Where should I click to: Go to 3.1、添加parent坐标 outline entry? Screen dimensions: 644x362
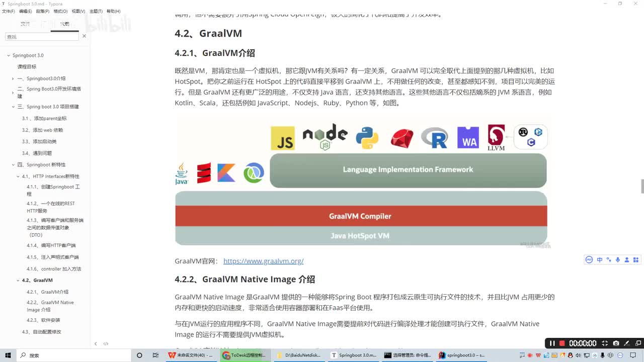(x=44, y=118)
